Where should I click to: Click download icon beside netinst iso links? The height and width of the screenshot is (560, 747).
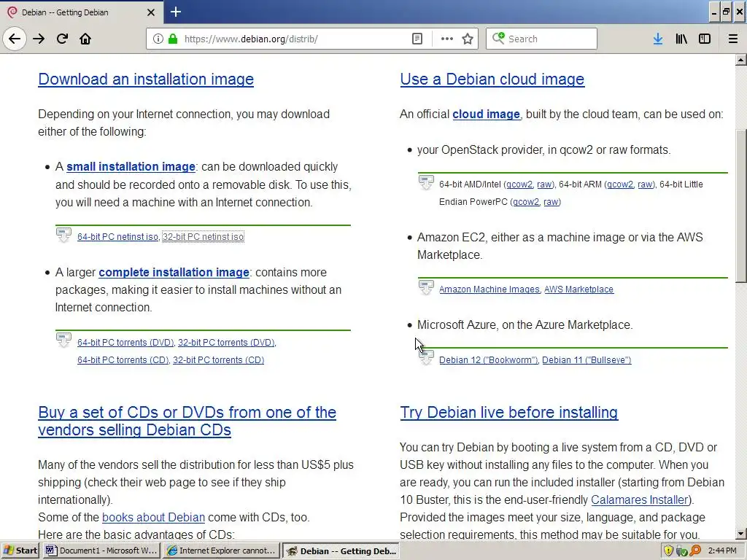coord(64,235)
